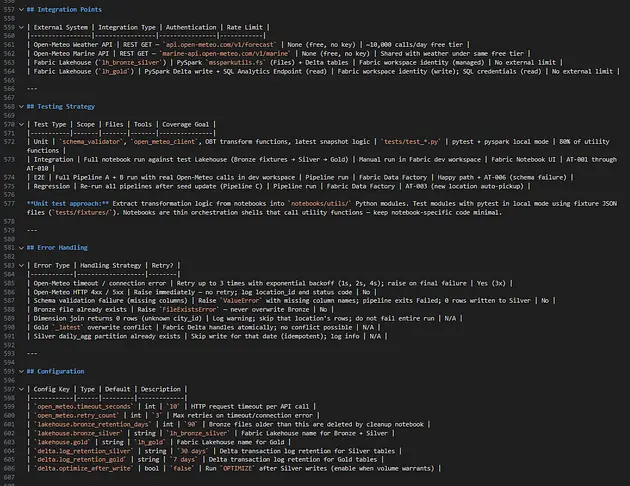Click 'lakehouse.bronze_retention_days' config key
Screen dimensions: 630x486
[x=93, y=424]
